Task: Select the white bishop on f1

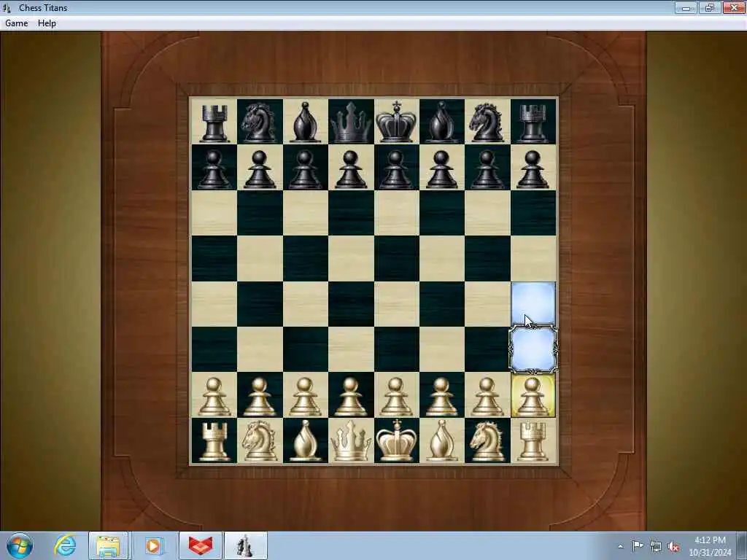Action: pos(441,440)
